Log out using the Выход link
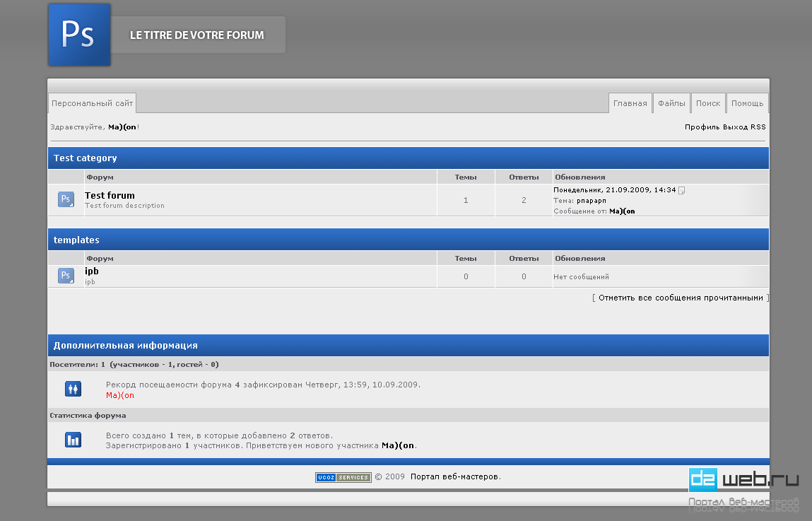Image resolution: width=812 pixels, height=521 pixels. [x=735, y=127]
